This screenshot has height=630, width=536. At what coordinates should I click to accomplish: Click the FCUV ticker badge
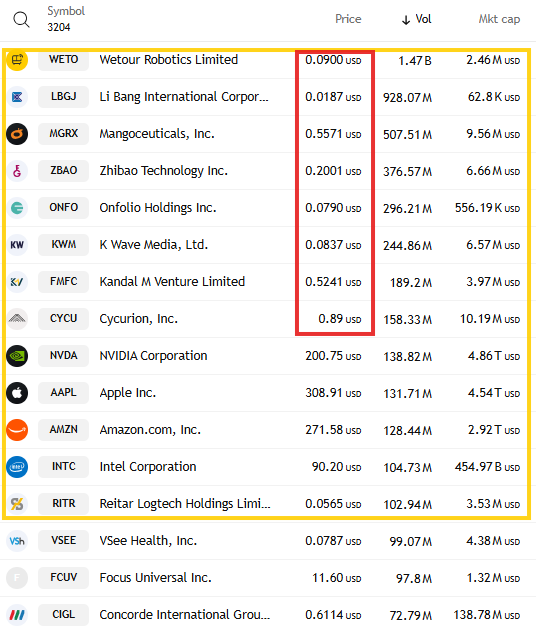(x=63, y=577)
